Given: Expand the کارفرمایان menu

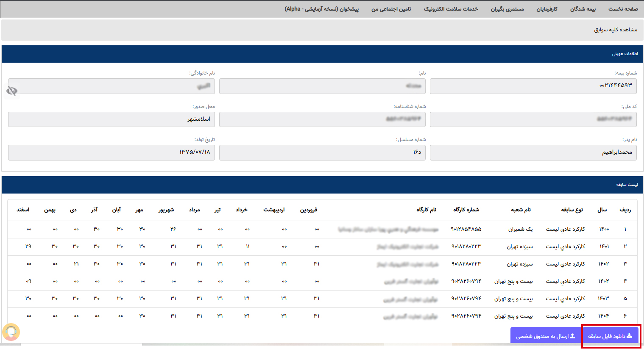Looking at the screenshot, I should (547, 9).
